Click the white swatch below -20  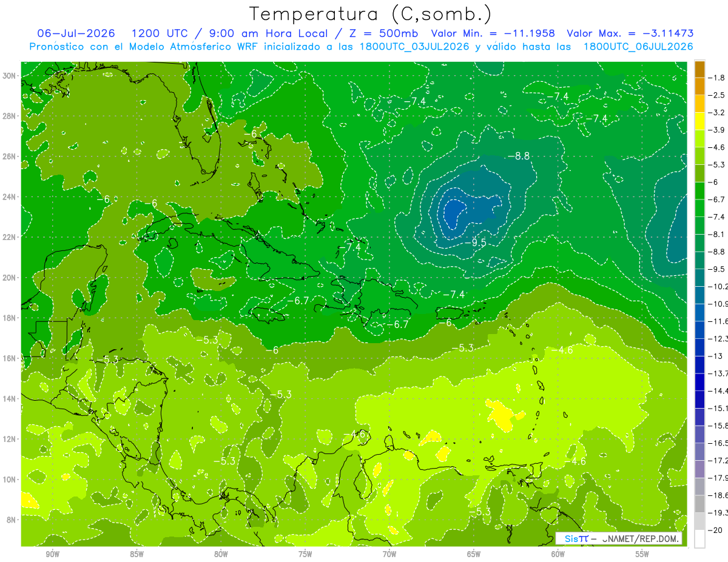[x=699, y=539]
